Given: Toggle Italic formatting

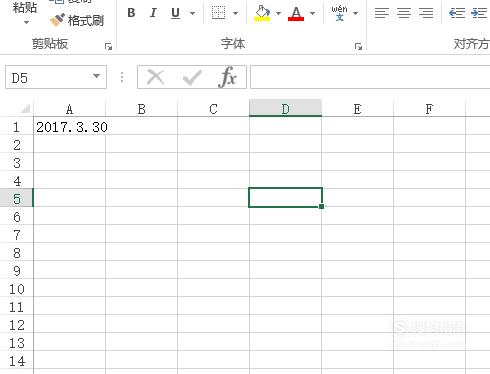Looking at the screenshot, I should click(x=153, y=13).
